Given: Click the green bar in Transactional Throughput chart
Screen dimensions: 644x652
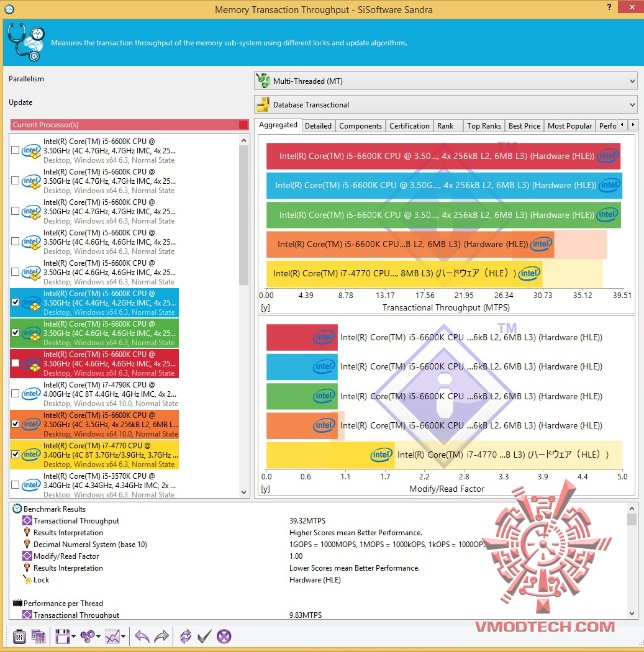Looking at the screenshot, I should point(443,215).
